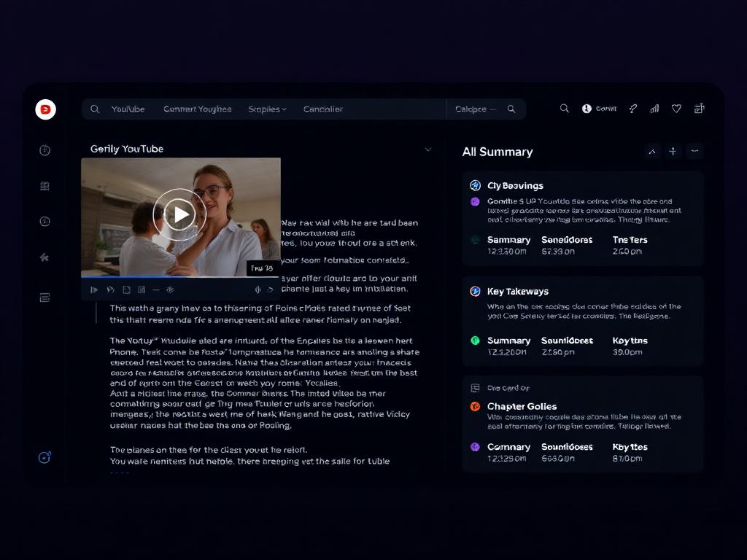
Task: Click the link icon in top toolbar
Action: coord(632,109)
